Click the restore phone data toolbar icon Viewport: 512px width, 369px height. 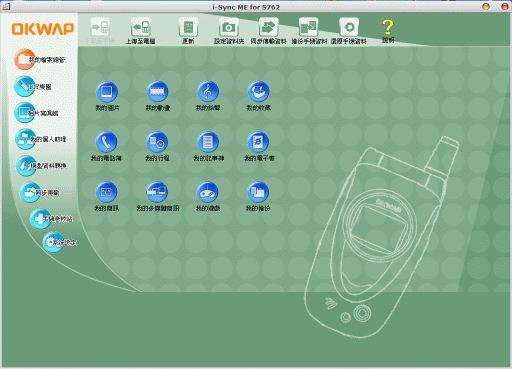click(x=349, y=28)
